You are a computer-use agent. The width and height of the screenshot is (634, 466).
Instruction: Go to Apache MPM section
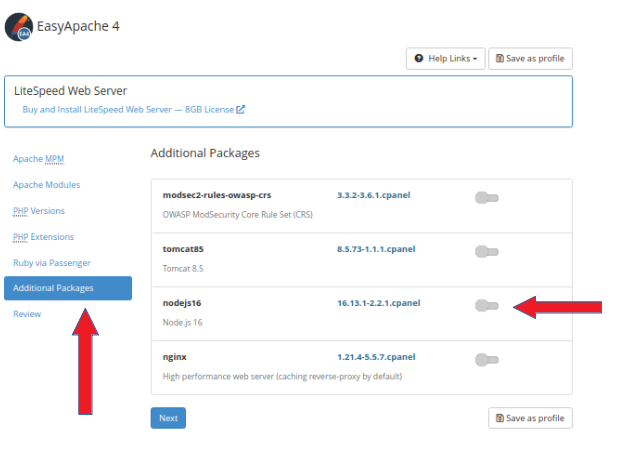pyautogui.click(x=38, y=159)
